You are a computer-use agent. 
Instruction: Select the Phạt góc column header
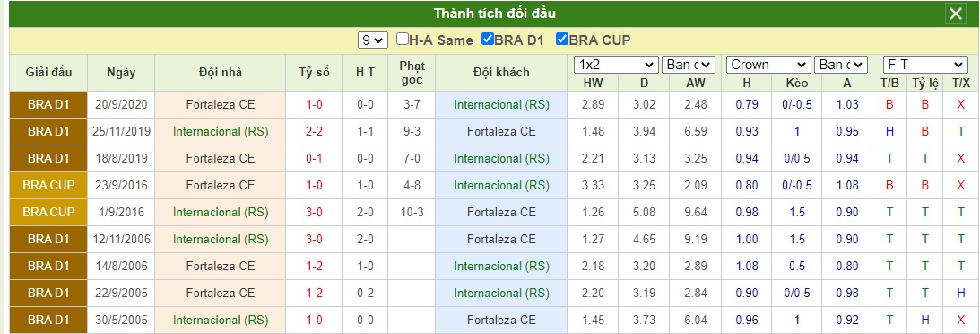point(412,73)
